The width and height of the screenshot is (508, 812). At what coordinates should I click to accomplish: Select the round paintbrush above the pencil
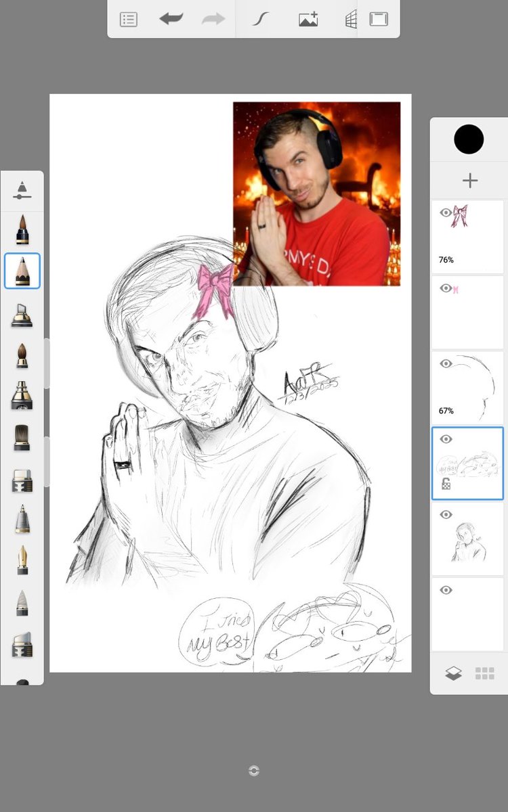coord(22,229)
